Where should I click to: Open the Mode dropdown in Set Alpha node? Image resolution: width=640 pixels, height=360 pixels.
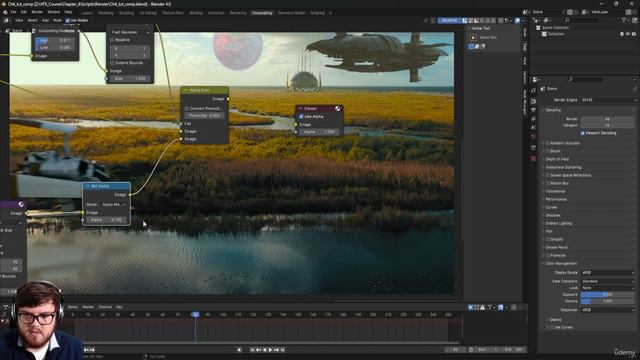pyautogui.click(x=113, y=204)
